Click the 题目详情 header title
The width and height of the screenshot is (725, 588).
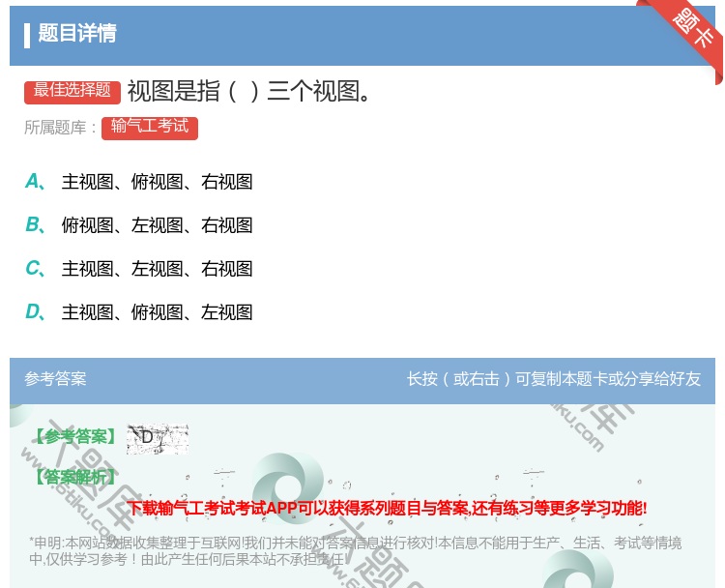(x=76, y=33)
